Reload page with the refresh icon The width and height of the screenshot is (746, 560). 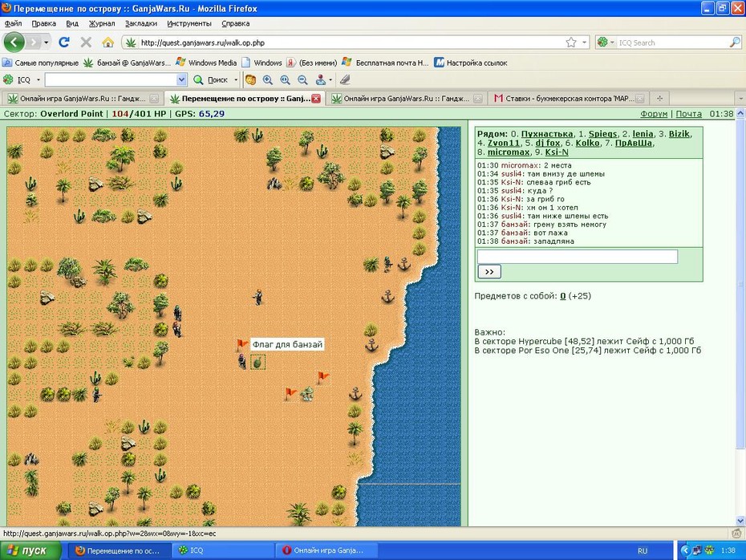pyautogui.click(x=63, y=43)
